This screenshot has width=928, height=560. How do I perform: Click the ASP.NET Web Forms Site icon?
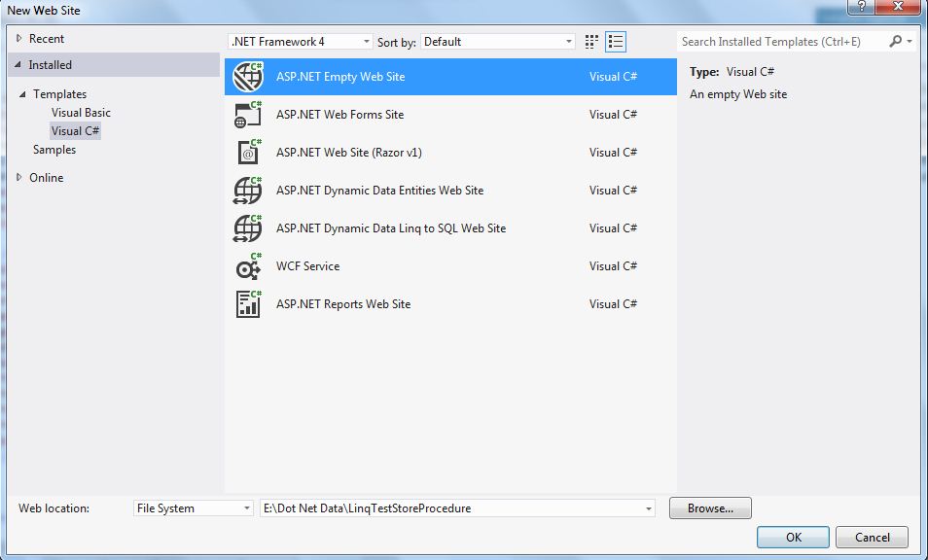[x=247, y=115]
